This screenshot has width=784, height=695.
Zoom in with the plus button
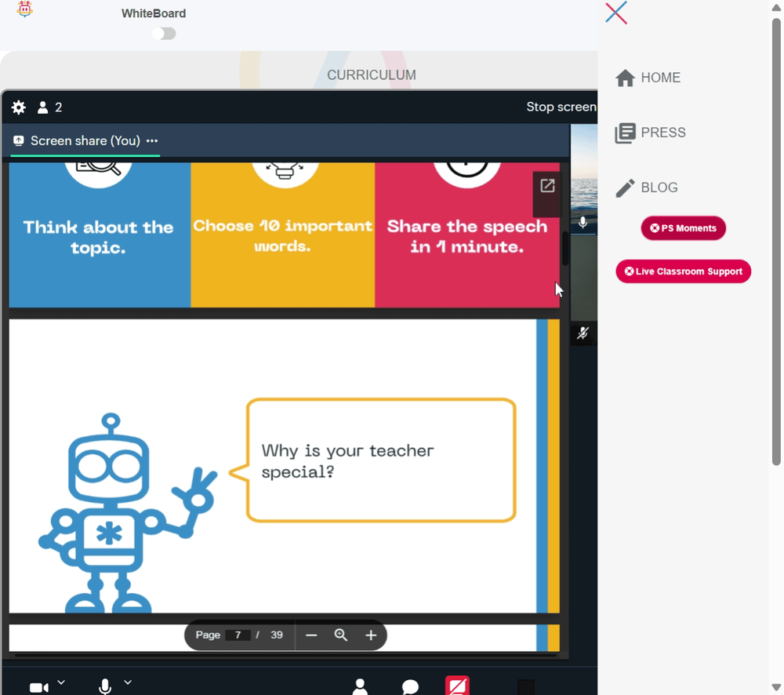point(371,635)
